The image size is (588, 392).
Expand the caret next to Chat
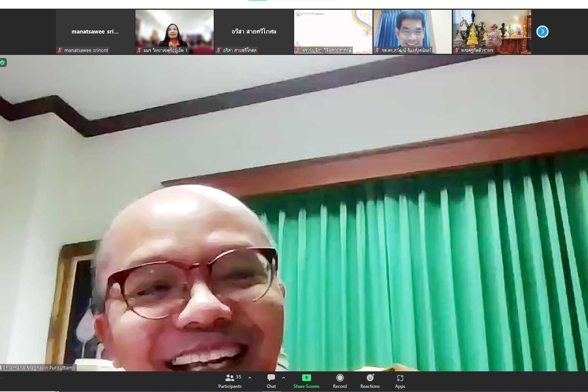pyautogui.click(x=284, y=378)
